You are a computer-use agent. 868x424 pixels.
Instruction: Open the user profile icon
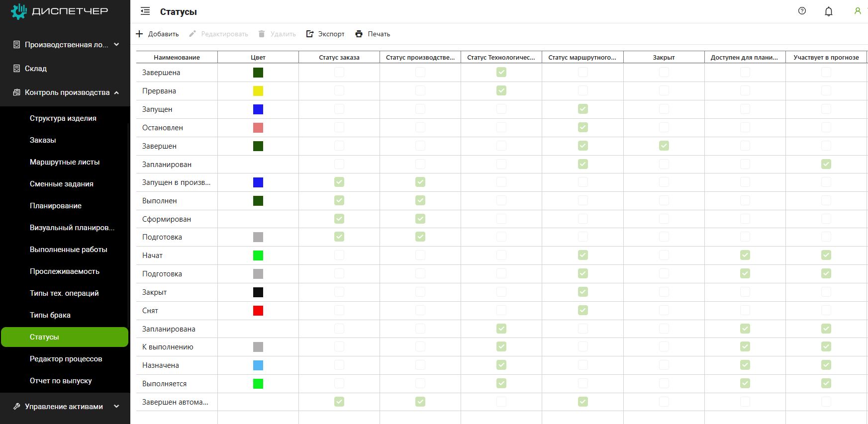coord(858,11)
